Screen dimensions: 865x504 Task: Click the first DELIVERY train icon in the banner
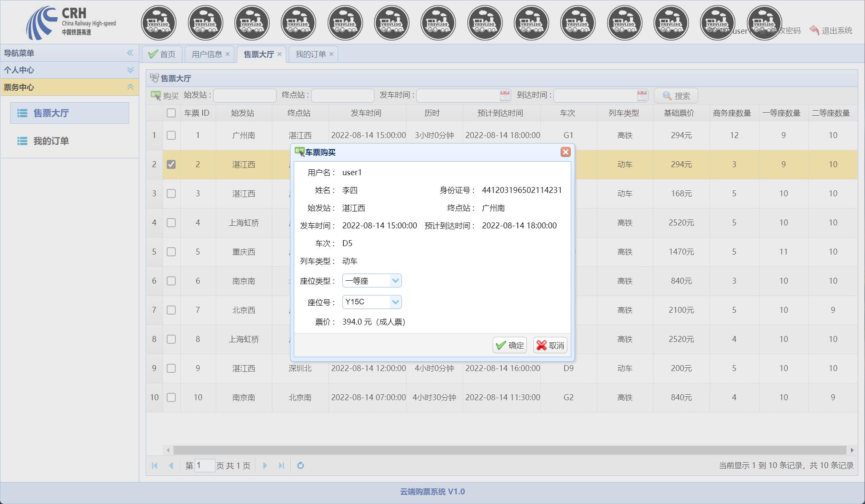(x=158, y=22)
